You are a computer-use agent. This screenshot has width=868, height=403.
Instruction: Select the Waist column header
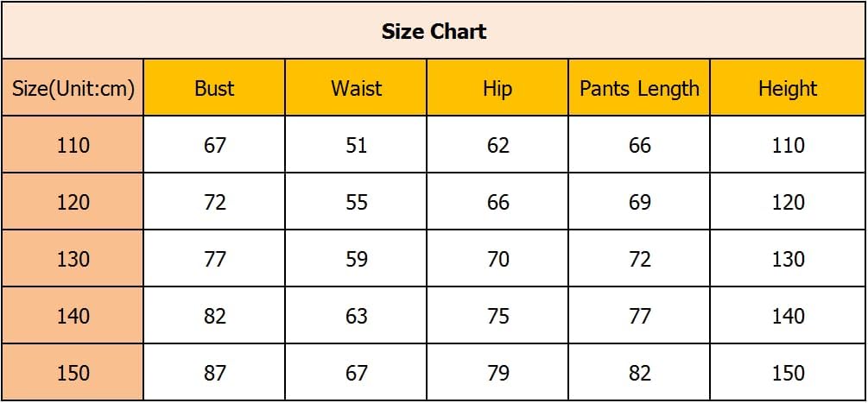tap(356, 88)
